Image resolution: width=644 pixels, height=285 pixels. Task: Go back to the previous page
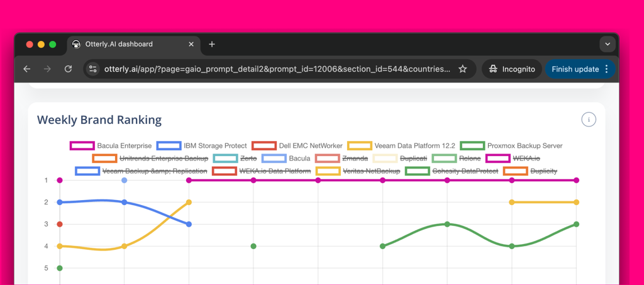coord(26,69)
